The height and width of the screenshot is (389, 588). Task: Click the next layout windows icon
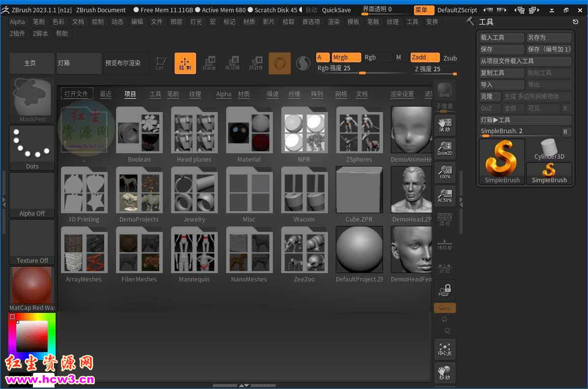[x=533, y=10]
